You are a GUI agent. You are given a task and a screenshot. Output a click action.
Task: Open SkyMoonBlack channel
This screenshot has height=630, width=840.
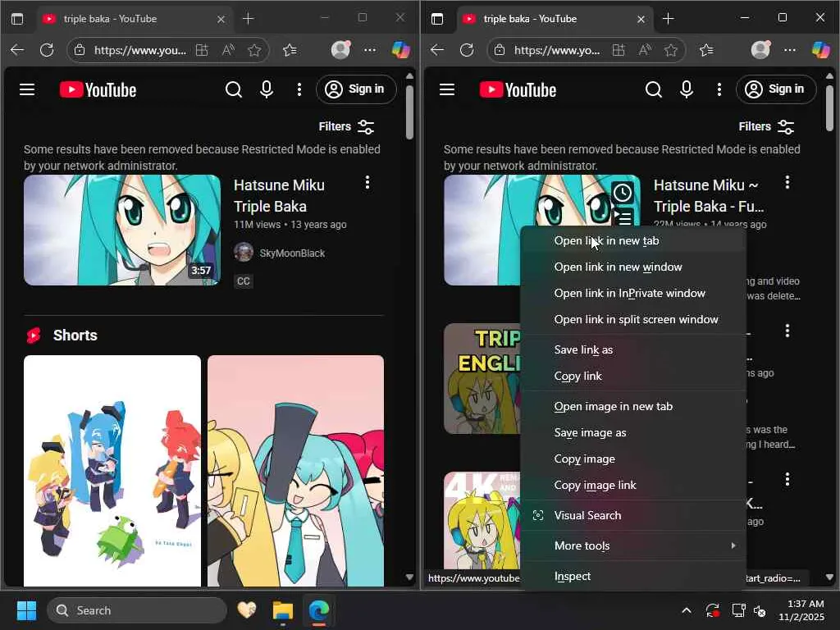292,253
